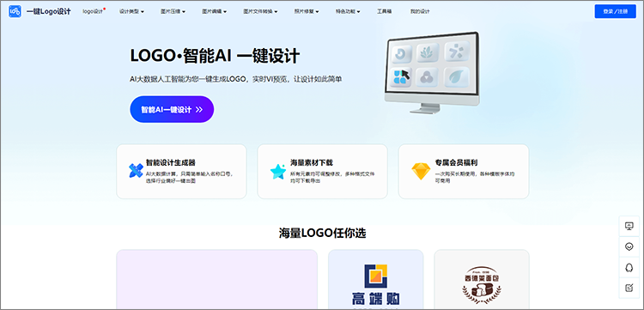Viewport: 644px width, 310px height.
Task: Click the monitor illustration in the hero banner
Action: (x=432, y=73)
